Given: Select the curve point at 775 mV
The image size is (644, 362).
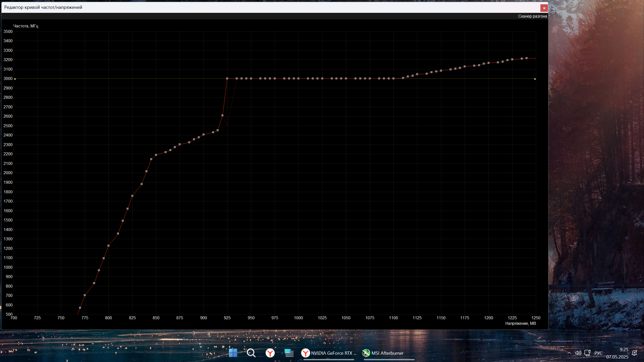Looking at the screenshot, I should click(x=85, y=295).
